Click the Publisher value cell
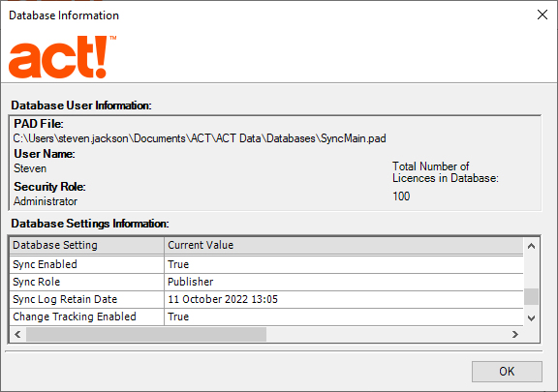558x392 pixels. [x=344, y=282]
